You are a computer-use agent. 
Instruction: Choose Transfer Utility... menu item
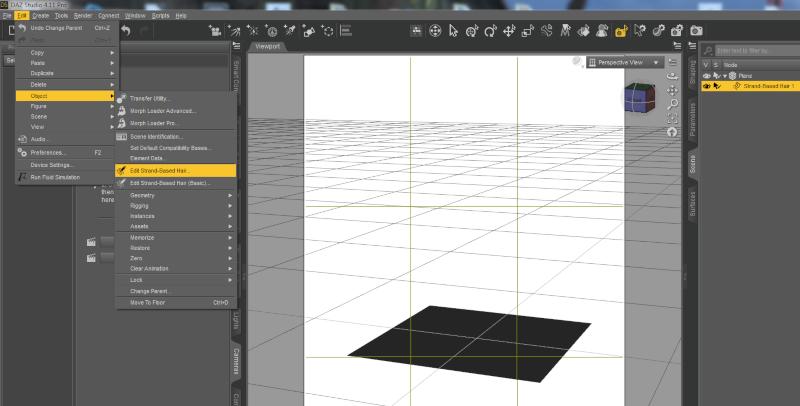(176, 98)
